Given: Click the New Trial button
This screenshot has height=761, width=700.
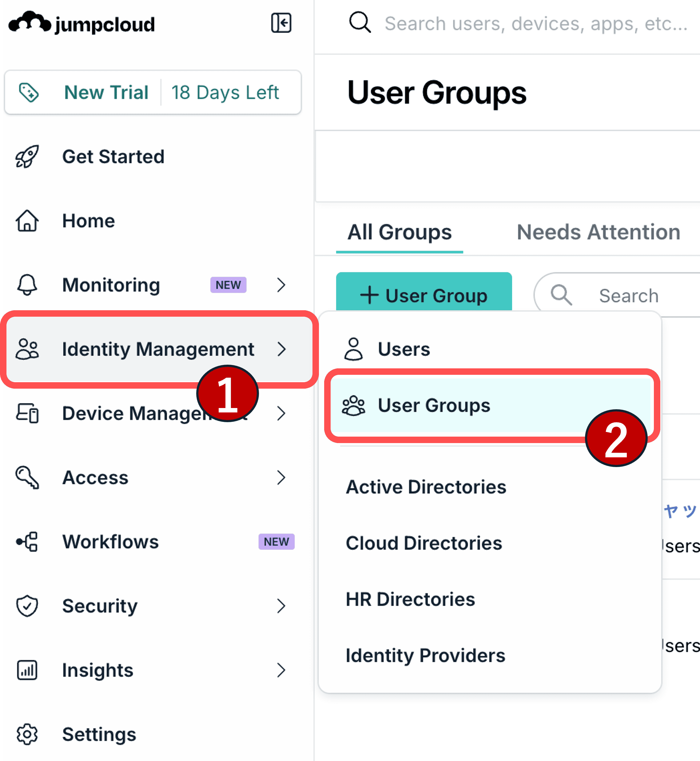Looking at the screenshot, I should (106, 92).
